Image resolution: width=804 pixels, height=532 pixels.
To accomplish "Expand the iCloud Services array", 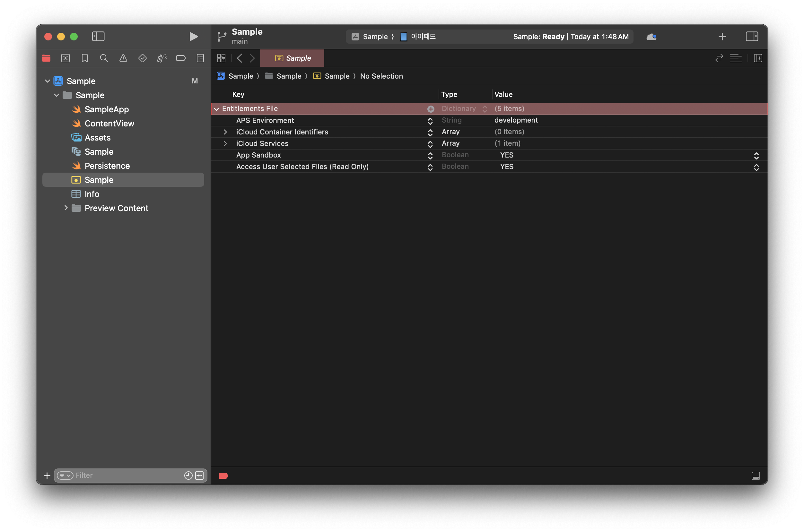I will click(x=225, y=143).
